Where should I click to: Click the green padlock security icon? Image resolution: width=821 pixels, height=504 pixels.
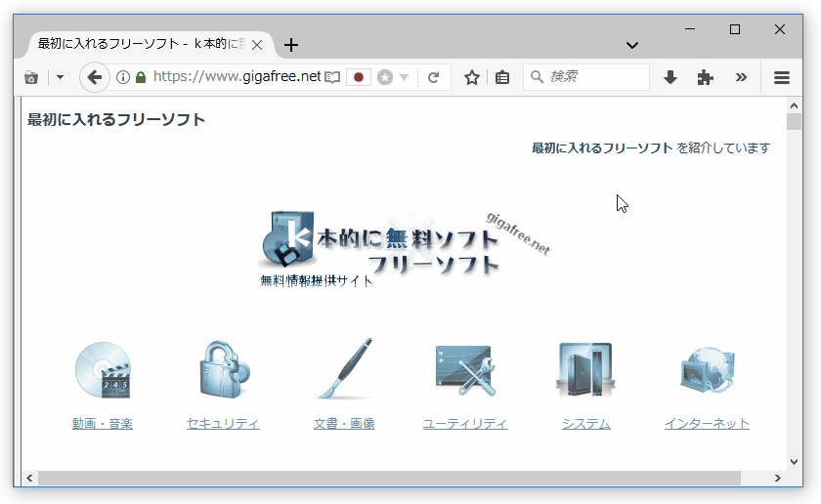(x=141, y=77)
